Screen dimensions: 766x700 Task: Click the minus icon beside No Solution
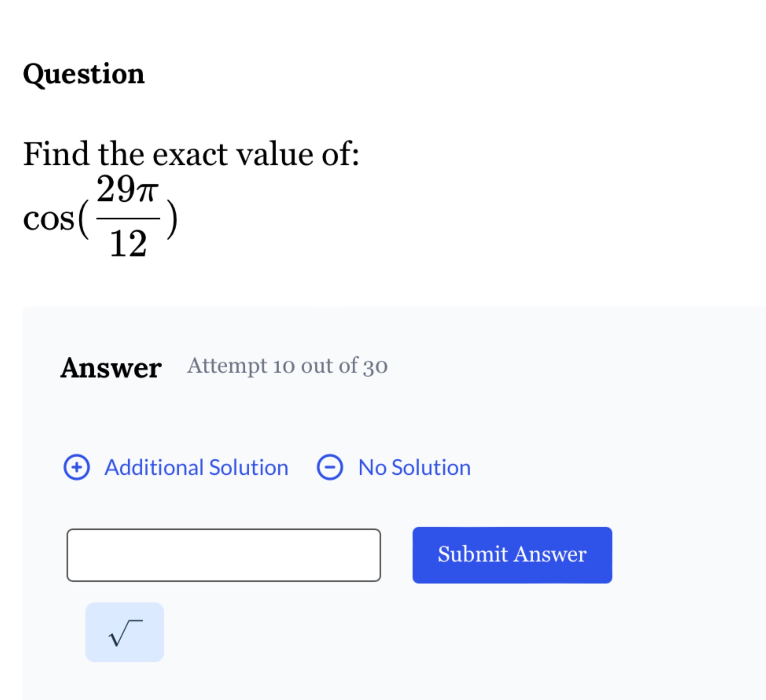(x=329, y=468)
